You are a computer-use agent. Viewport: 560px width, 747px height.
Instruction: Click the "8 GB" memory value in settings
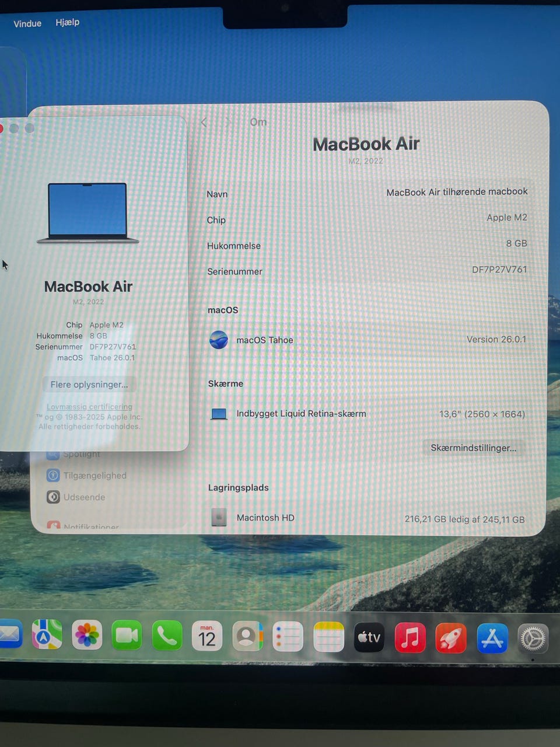516,243
